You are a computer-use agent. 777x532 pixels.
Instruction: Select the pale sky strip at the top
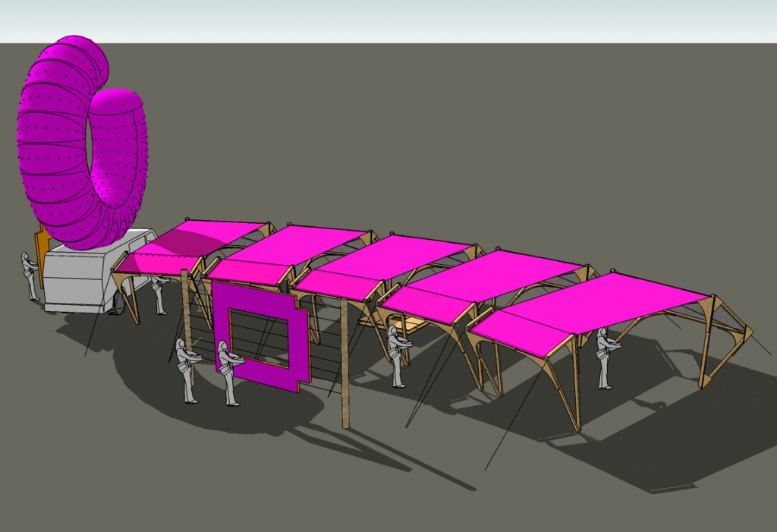coord(388,20)
